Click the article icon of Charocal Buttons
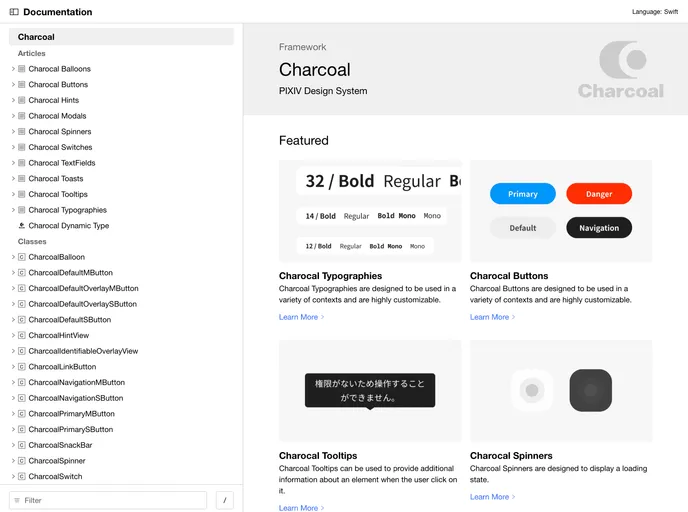This screenshot has width=688, height=512. [22, 85]
